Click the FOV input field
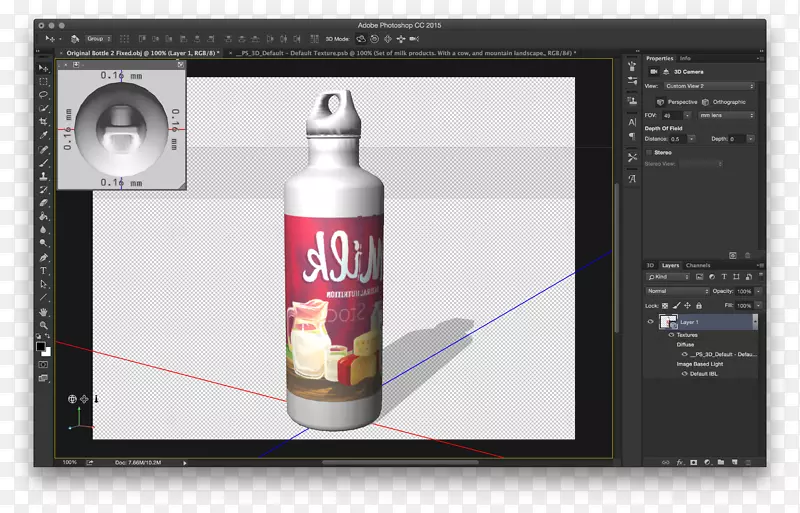This screenshot has height=513, width=800. (x=671, y=115)
